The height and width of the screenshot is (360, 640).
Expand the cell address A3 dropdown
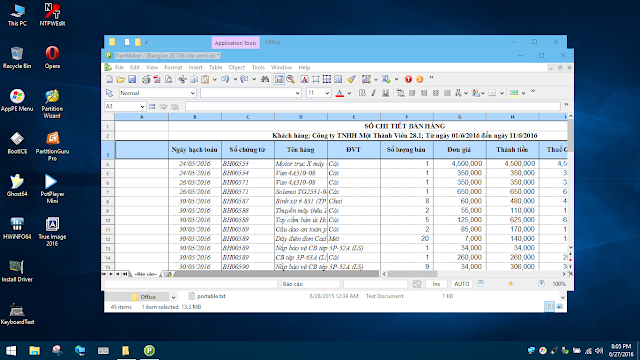point(142,107)
